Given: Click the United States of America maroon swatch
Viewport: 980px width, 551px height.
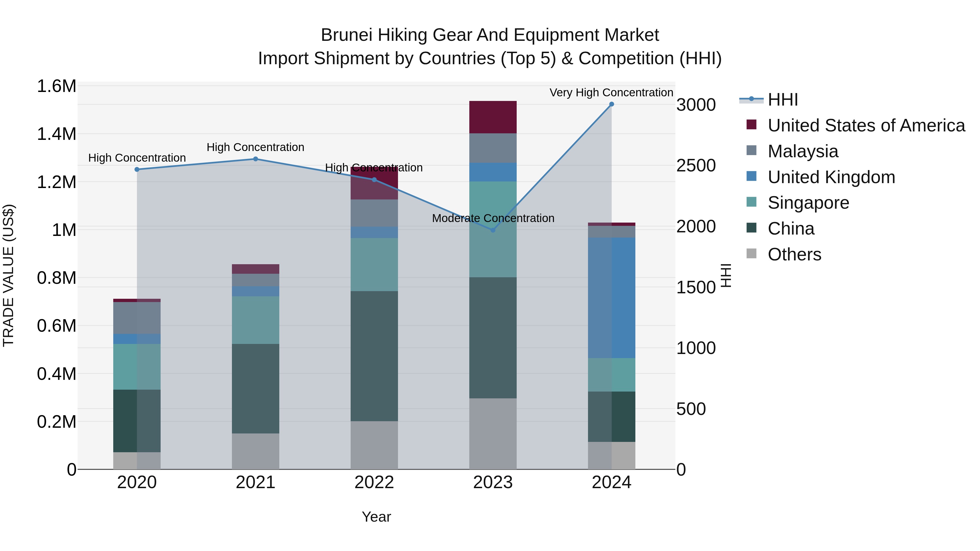Looking at the screenshot, I should (751, 124).
